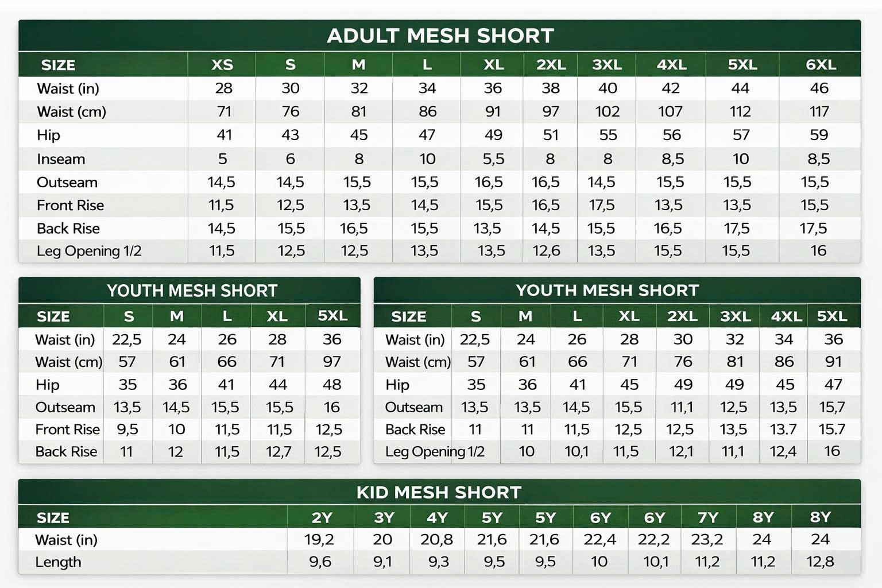Select the 7Y column header

[707, 518]
